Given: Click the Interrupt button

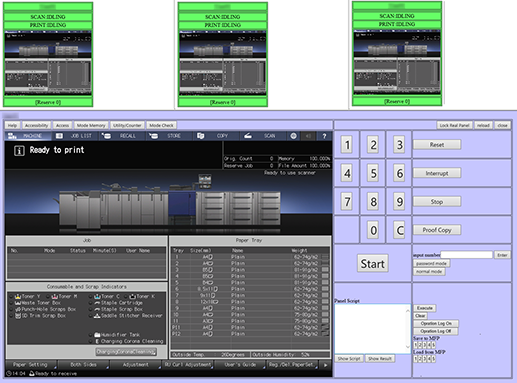Looking at the screenshot, I should [x=437, y=173].
